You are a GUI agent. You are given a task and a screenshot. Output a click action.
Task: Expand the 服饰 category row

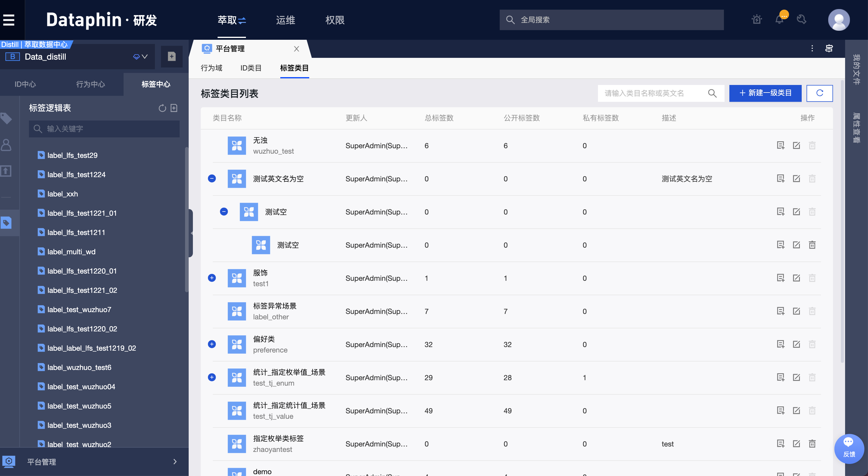212,278
